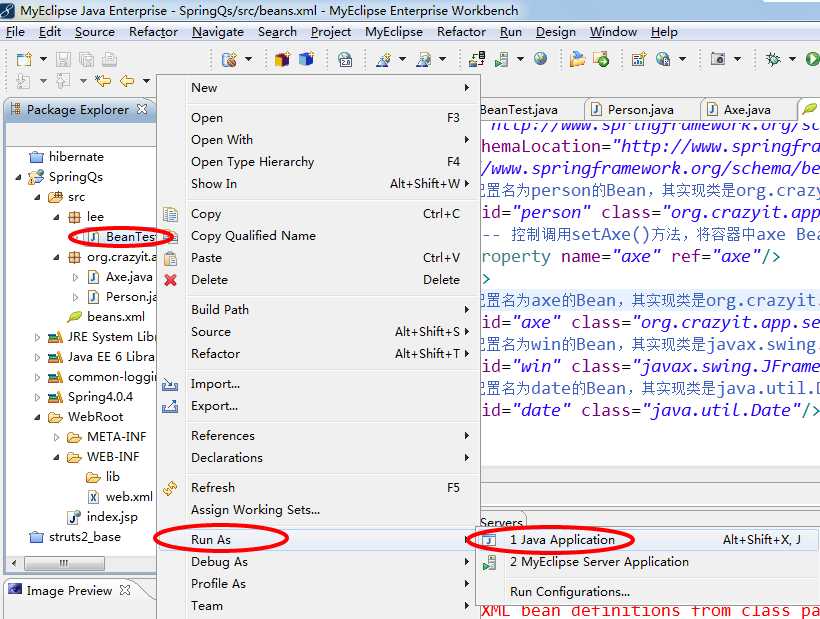Click the EJB 2.0 toolbar icon

(345, 60)
